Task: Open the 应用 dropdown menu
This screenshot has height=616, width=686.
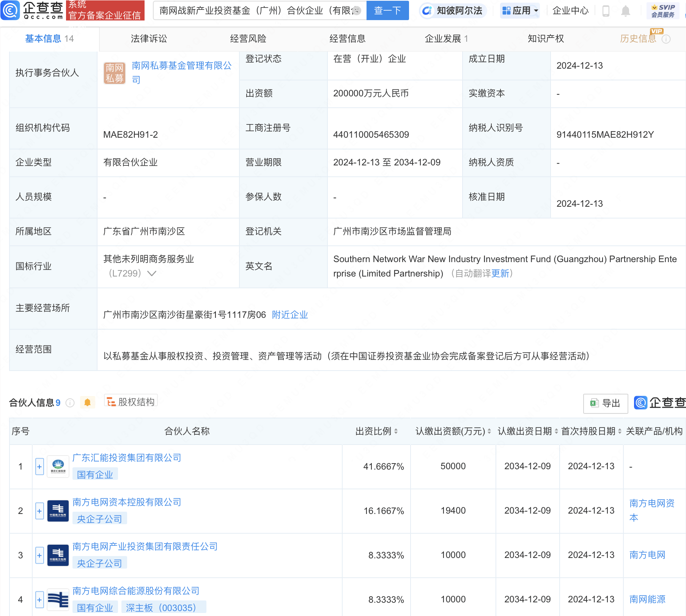Action: (x=520, y=11)
